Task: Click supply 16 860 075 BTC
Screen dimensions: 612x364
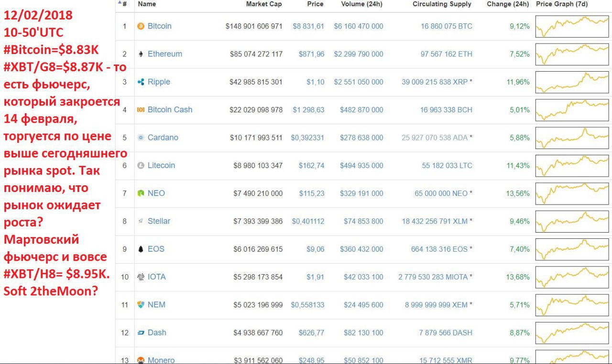Action: pos(447,26)
